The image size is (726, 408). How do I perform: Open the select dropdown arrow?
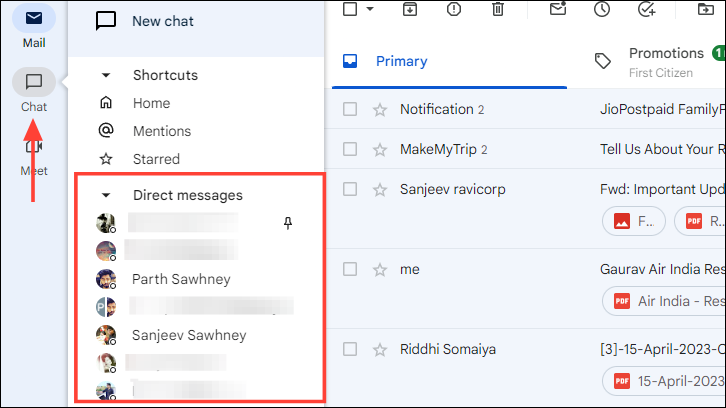pyautogui.click(x=370, y=9)
